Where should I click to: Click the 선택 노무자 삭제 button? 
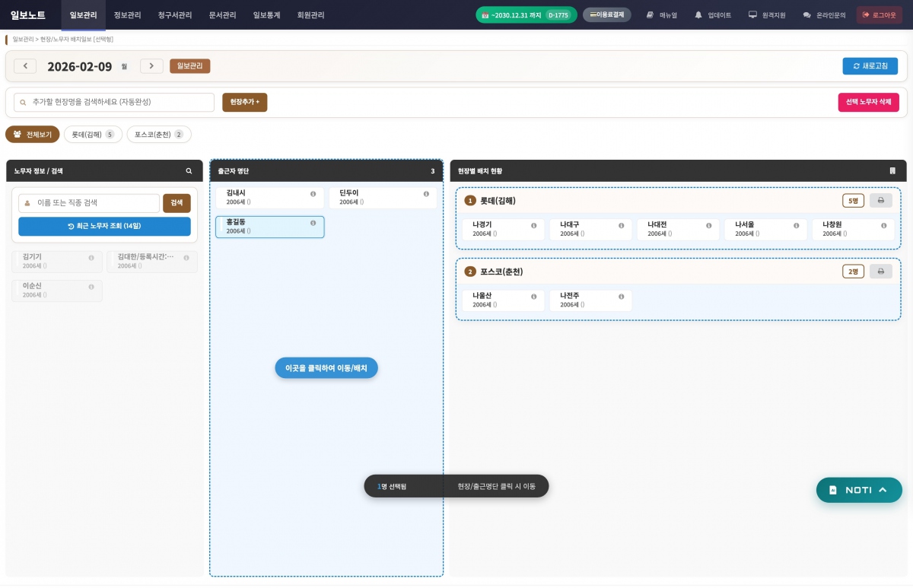click(868, 103)
